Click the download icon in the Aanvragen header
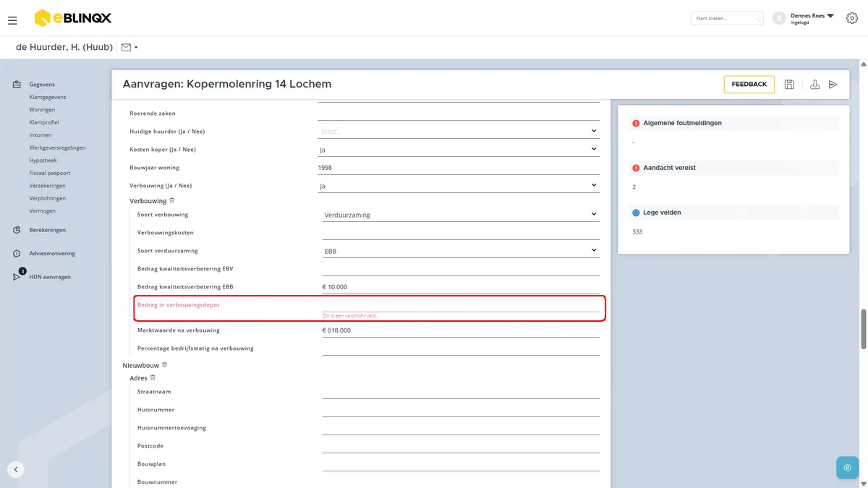The height and width of the screenshot is (488, 868). coord(814,85)
